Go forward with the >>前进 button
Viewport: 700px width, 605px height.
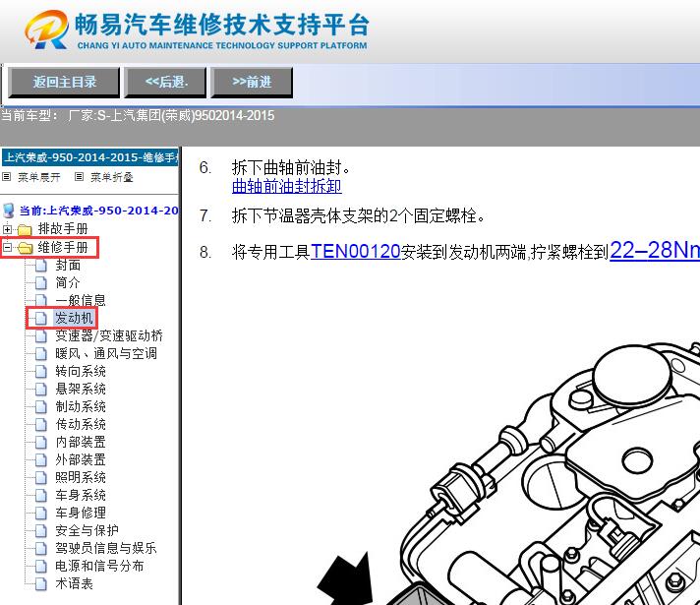coord(252,83)
